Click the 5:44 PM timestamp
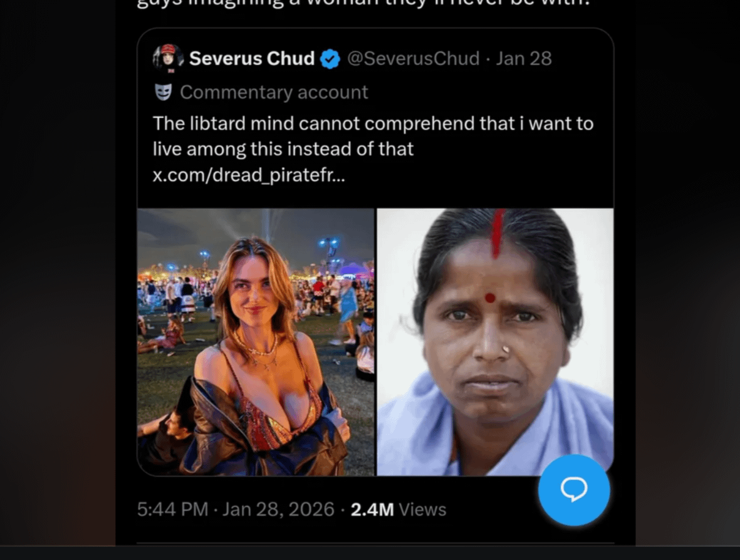This screenshot has height=560, width=740. coord(172,509)
